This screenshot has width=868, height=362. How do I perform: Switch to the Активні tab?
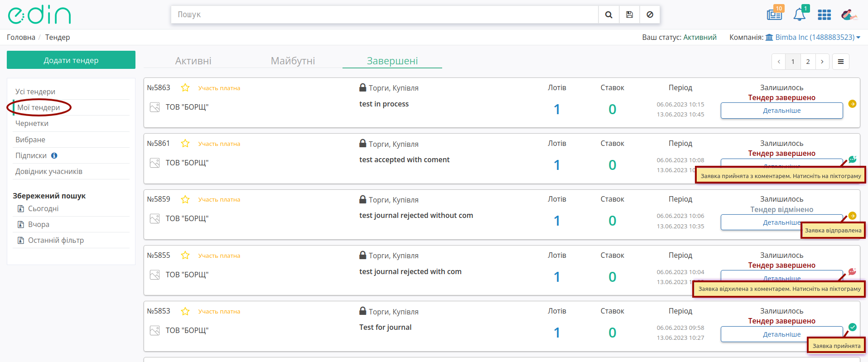[193, 61]
